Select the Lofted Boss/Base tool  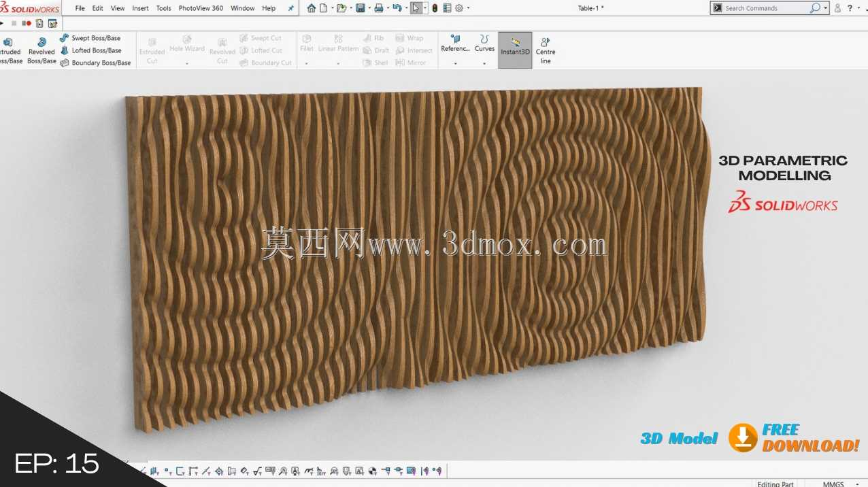(90, 50)
